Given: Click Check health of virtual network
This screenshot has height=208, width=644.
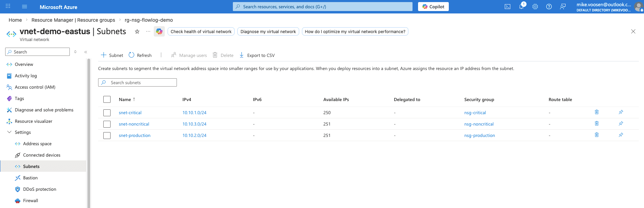Looking at the screenshot, I should pyautogui.click(x=201, y=31).
